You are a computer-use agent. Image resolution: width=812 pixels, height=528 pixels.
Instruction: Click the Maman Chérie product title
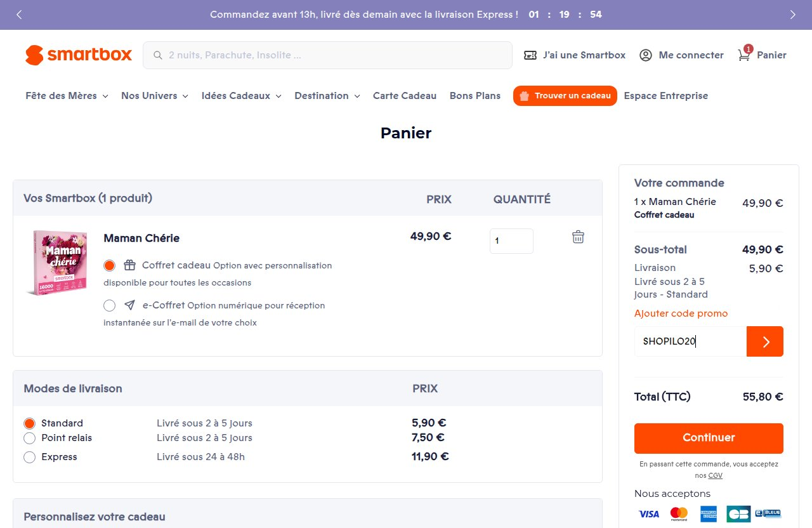click(x=141, y=238)
